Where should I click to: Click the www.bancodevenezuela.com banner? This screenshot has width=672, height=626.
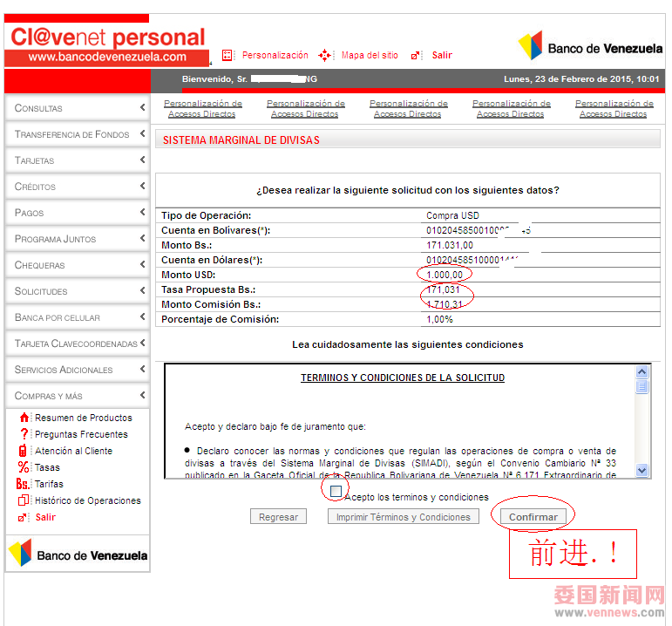(x=107, y=57)
